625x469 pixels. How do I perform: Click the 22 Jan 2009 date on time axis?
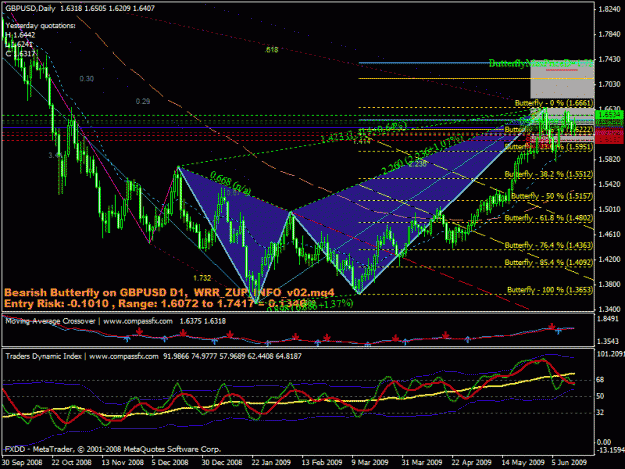click(271, 462)
